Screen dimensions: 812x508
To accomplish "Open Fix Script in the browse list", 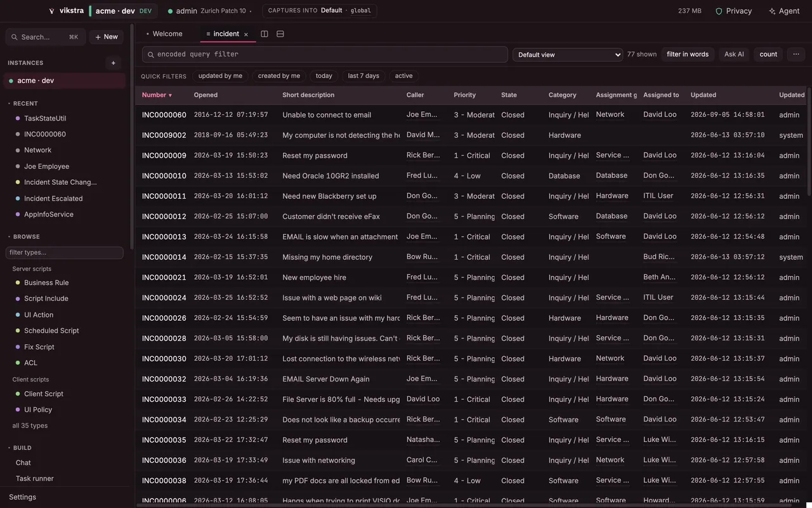I will (39, 347).
